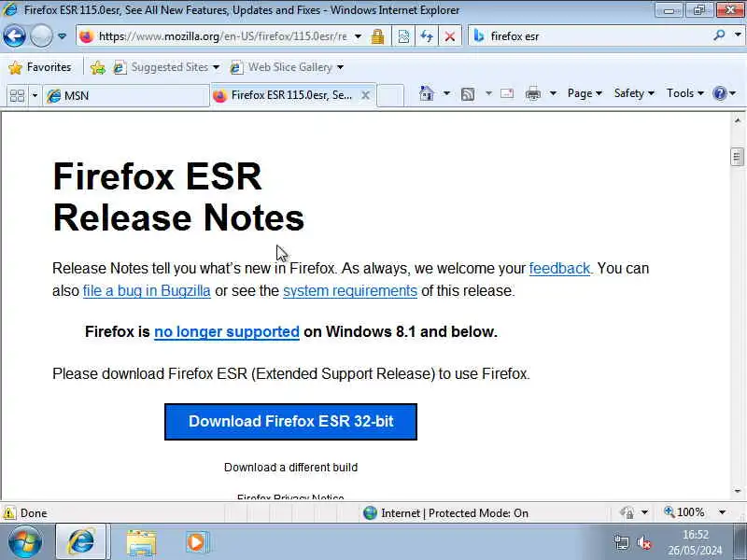Open the Favorites star button

coord(40,67)
